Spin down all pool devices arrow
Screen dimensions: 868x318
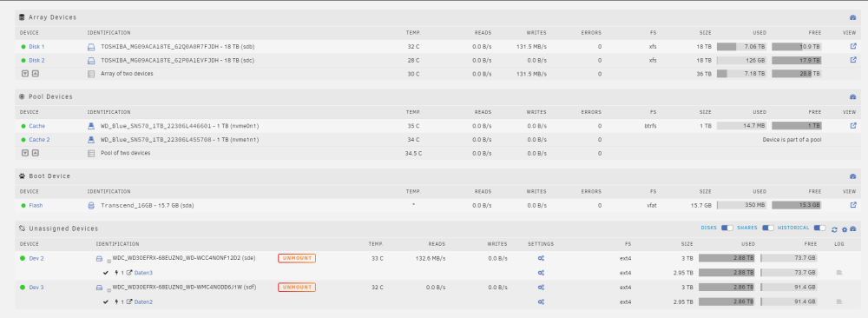click(25, 153)
